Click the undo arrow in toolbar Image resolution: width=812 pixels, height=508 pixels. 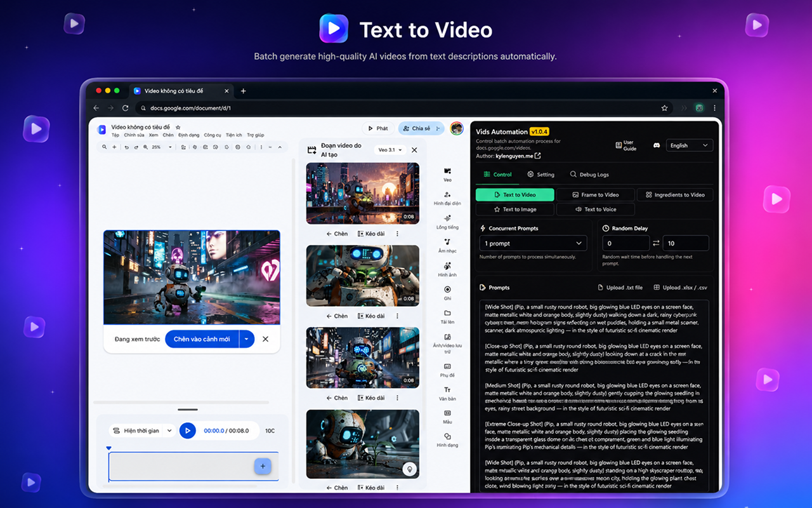(127, 147)
